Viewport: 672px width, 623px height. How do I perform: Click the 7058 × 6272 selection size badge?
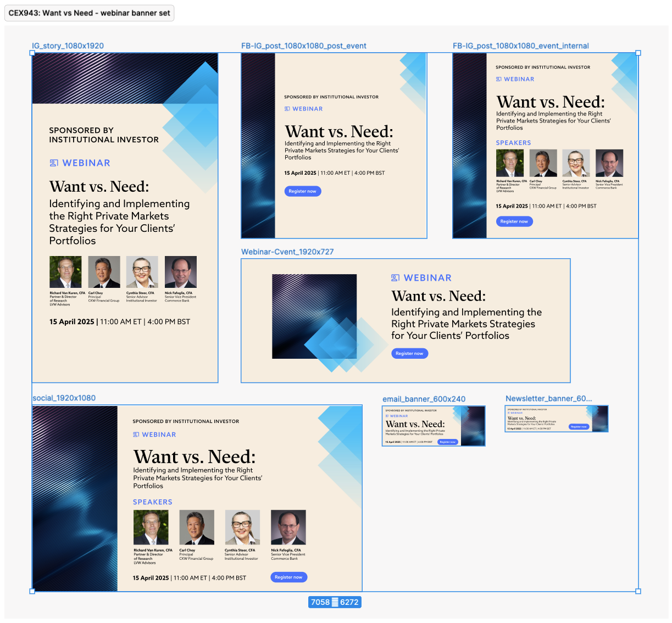(x=335, y=602)
